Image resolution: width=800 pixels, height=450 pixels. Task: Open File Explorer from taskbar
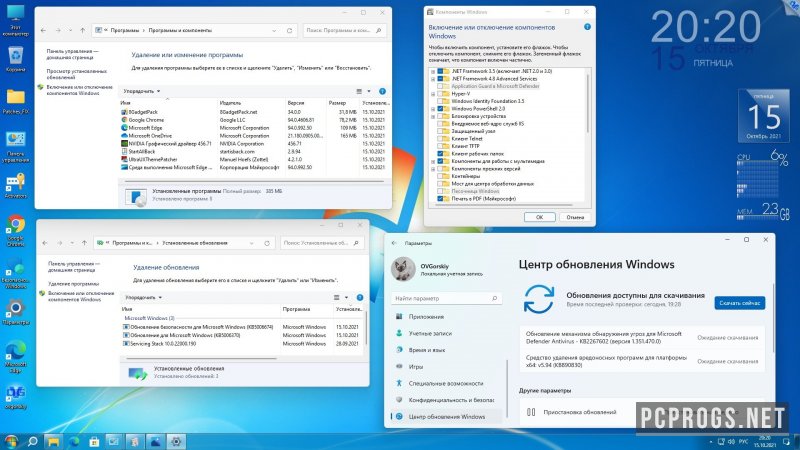click(53, 441)
